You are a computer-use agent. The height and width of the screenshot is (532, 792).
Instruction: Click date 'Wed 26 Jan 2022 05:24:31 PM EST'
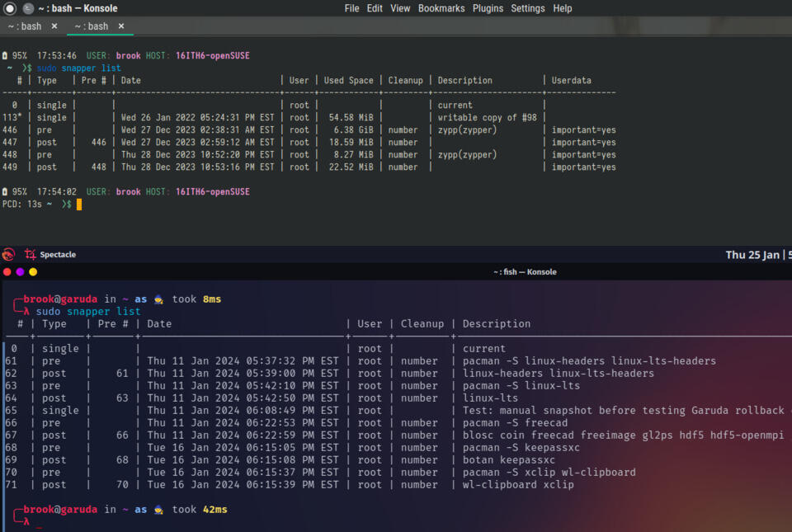pyautogui.click(x=197, y=118)
